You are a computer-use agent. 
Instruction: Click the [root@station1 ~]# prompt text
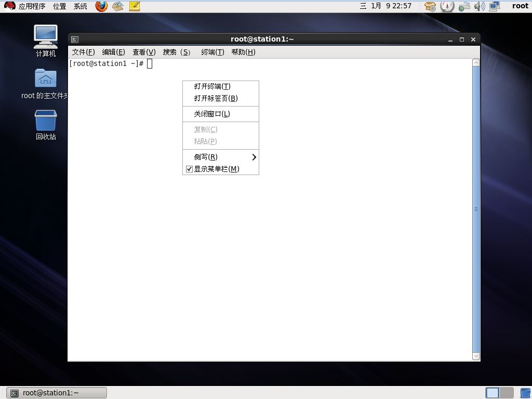click(106, 63)
